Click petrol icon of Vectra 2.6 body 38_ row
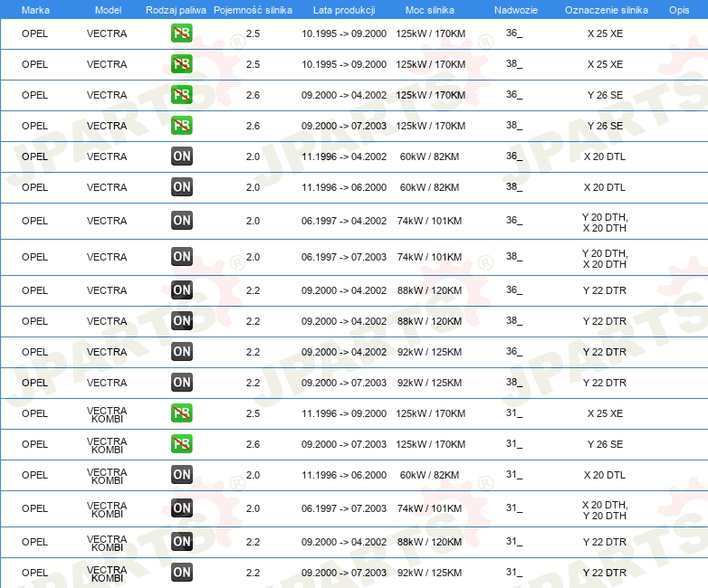 [181, 126]
